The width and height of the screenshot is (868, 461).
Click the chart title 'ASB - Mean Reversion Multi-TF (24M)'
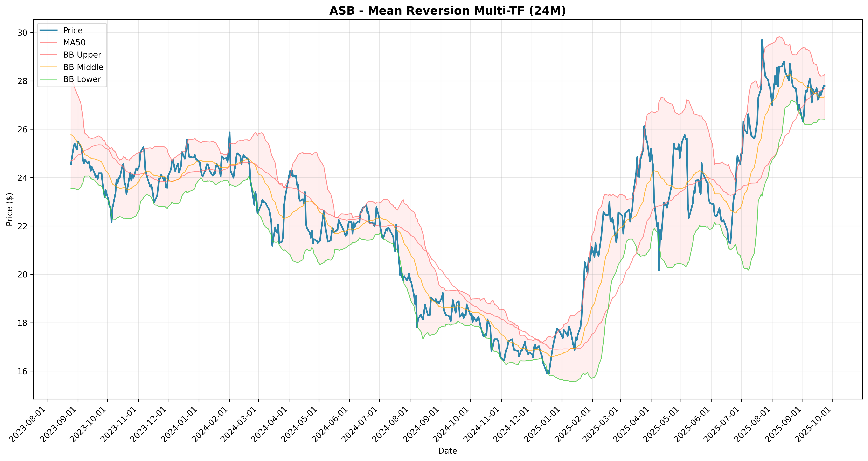(447, 11)
